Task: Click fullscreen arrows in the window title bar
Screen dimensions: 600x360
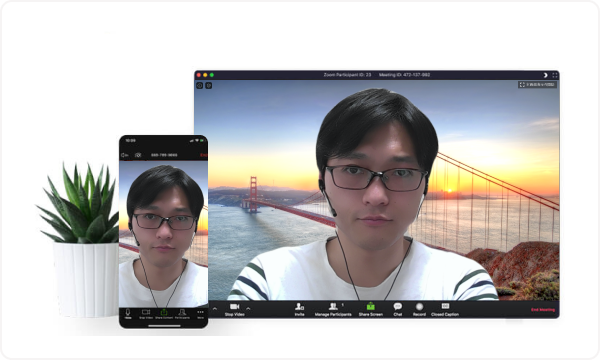Action: click(x=554, y=75)
